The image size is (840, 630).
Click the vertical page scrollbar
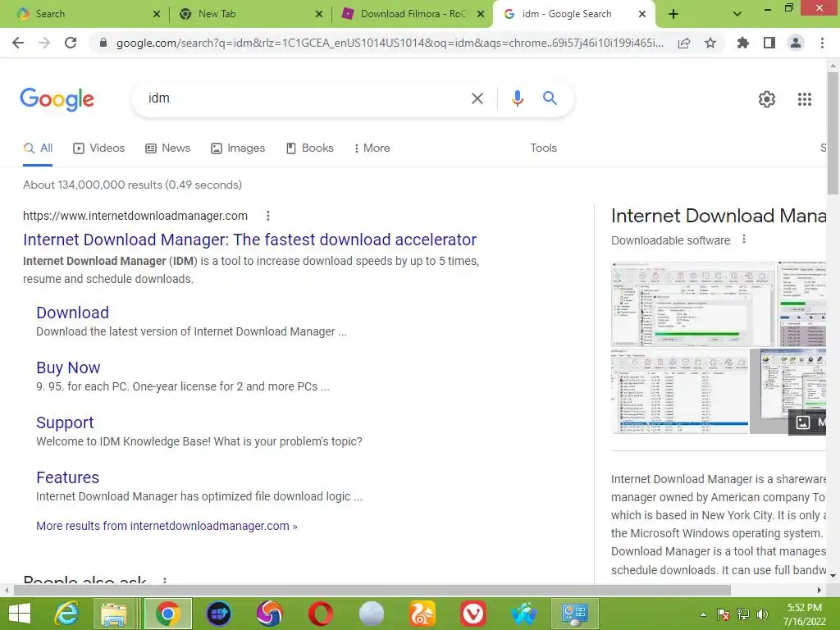[x=833, y=134]
